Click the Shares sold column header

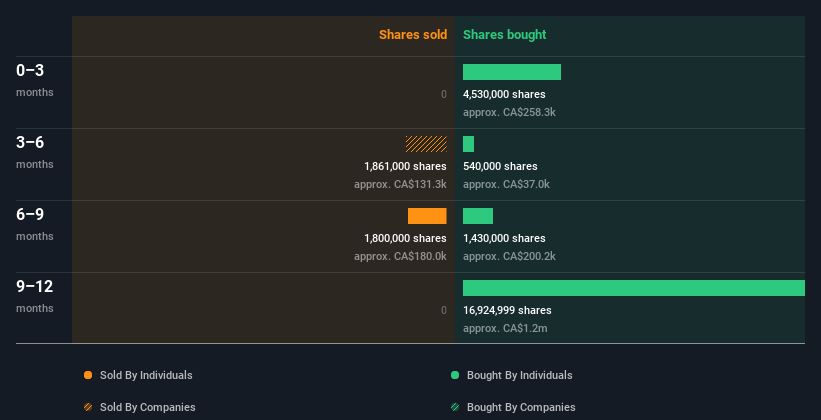[413, 35]
